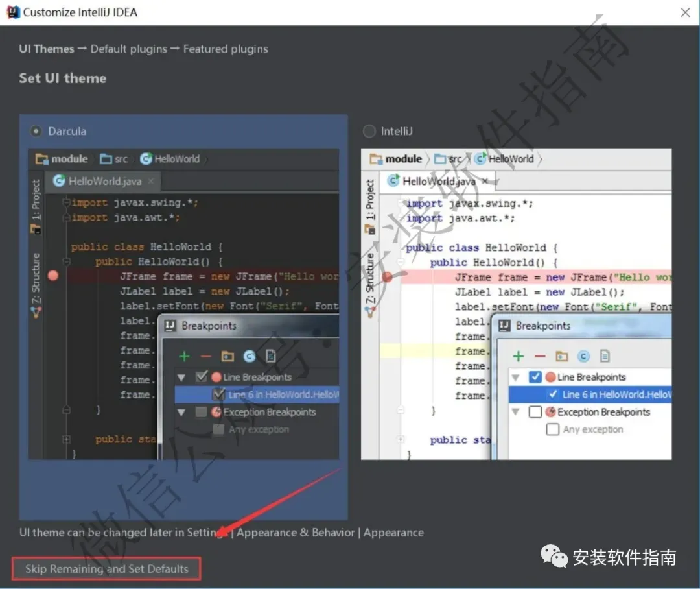Click red minus remove icon in Darcula Breakpoints

point(206,356)
